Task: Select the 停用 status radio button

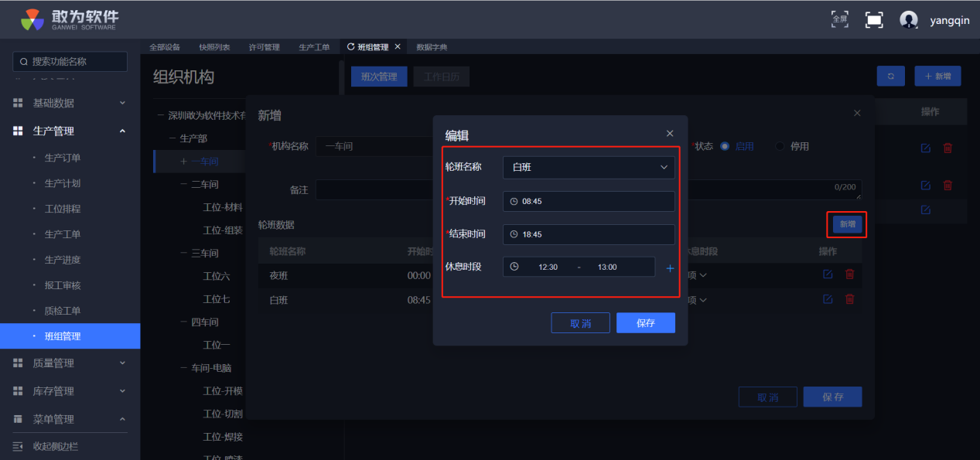Action: (779, 146)
